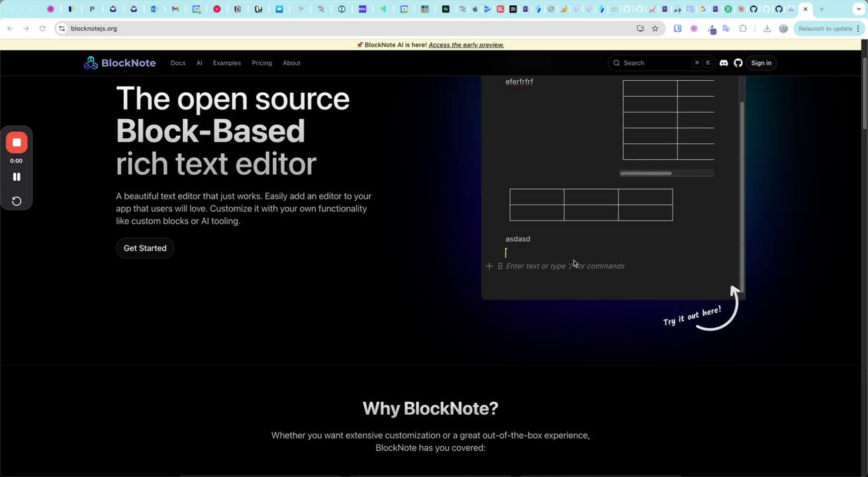Restart the recording with circular arrow
Viewport: 868px width, 477px height.
(x=17, y=201)
